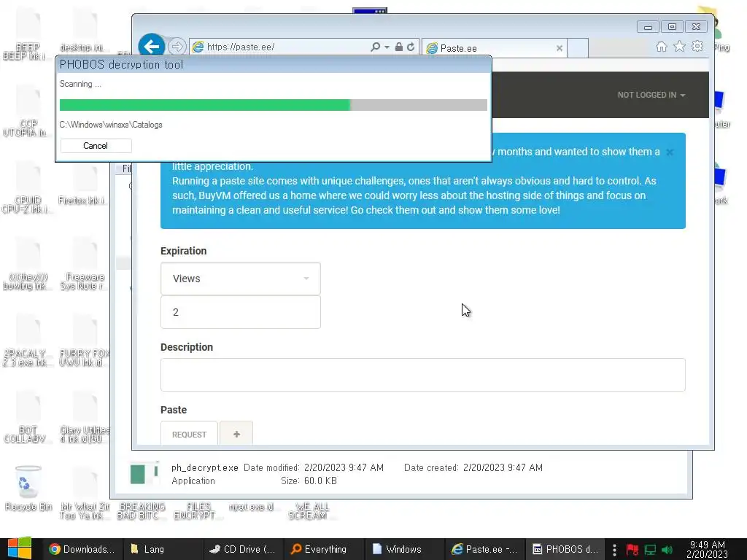Close the Paste.ee tab
Screen dimensions: 747x560
pyautogui.click(x=560, y=48)
